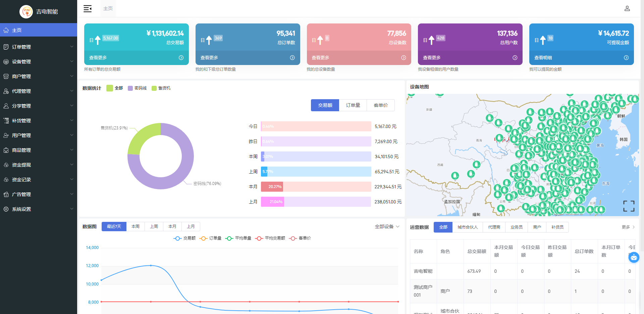Select 最近7天 range for data chart
This screenshot has width=644, height=314.
pos(114,227)
